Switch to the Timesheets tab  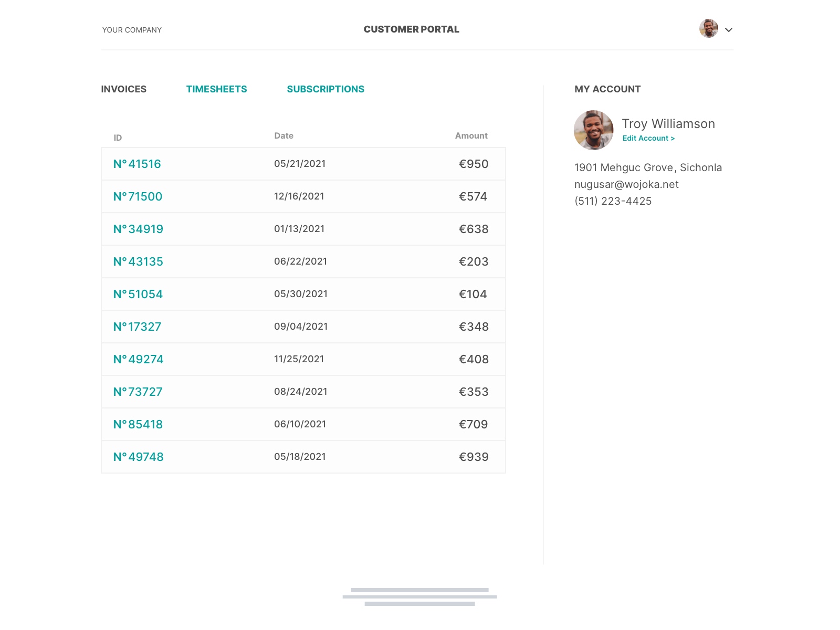216,89
